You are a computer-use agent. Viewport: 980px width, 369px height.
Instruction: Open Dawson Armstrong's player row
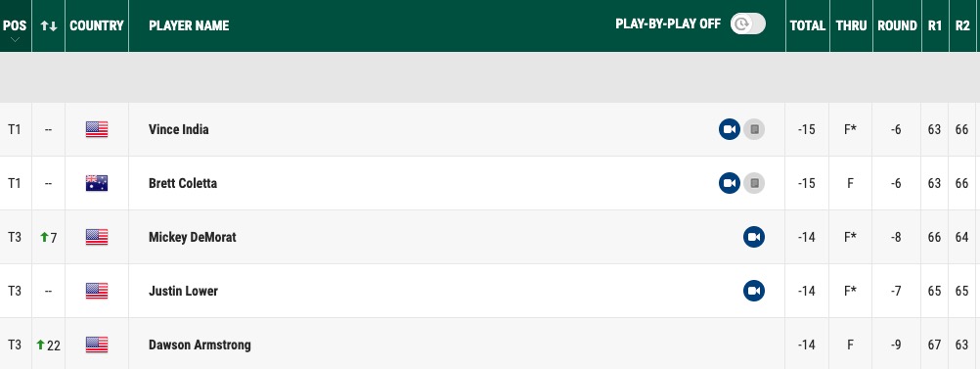[x=490, y=345]
